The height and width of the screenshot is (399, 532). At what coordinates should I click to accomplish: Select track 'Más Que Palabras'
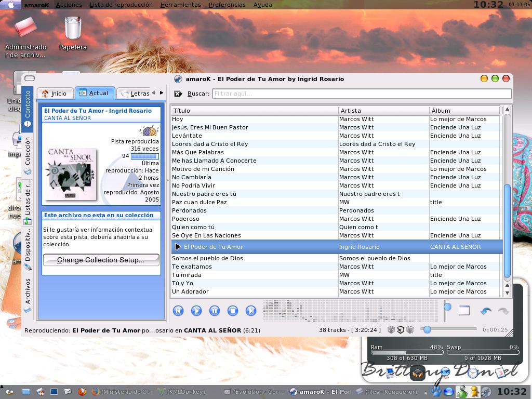pyautogui.click(x=336, y=152)
